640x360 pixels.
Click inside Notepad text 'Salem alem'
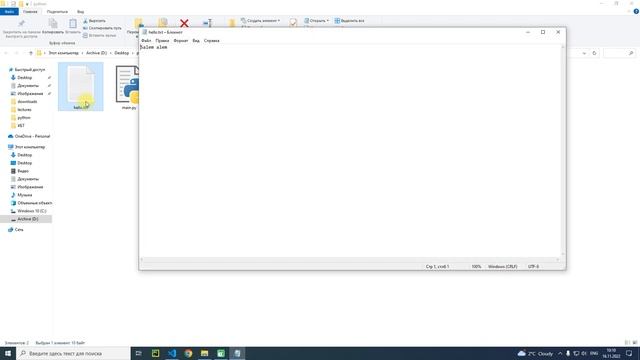pos(153,47)
